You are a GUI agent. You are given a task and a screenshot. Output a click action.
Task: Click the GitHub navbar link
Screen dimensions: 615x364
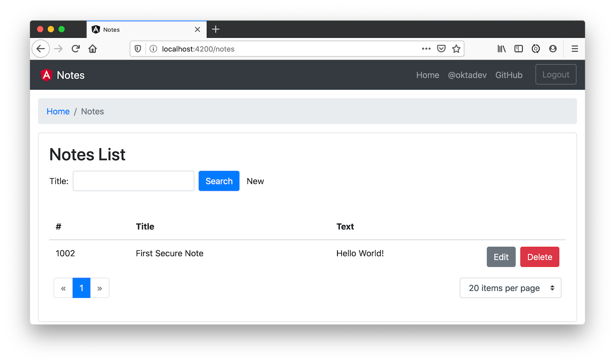tap(509, 75)
